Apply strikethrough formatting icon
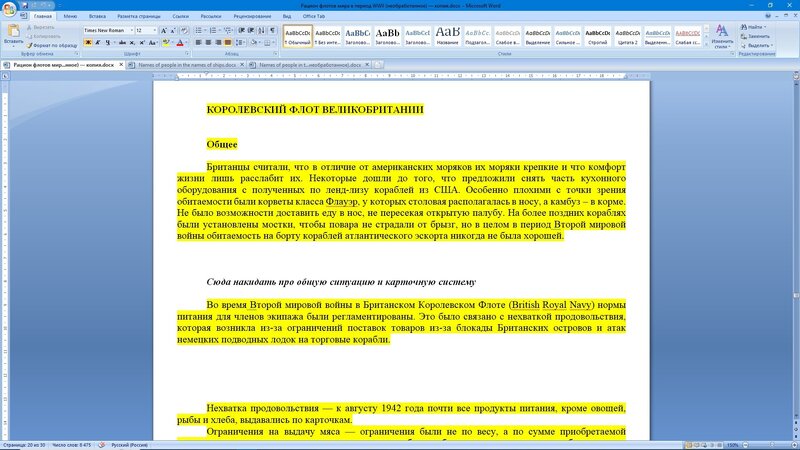The width and height of the screenshot is (800, 450). coord(122,43)
